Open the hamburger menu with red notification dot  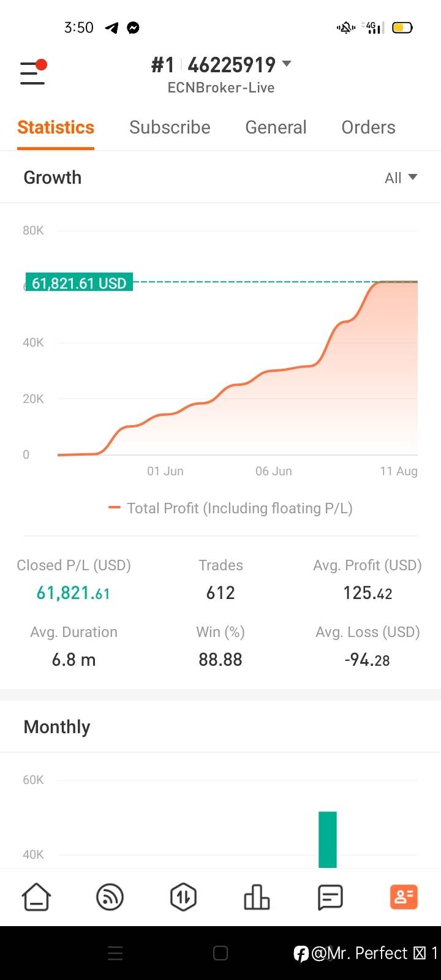[x=33, y=73]
